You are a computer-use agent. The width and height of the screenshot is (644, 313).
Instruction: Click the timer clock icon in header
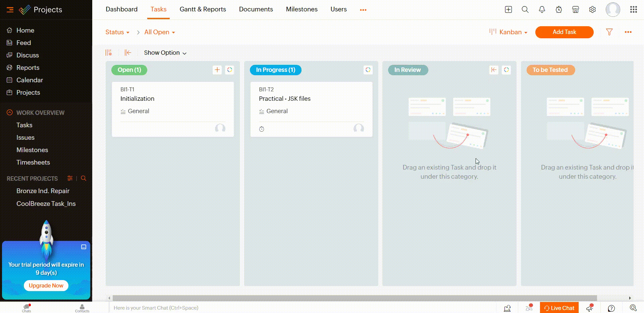(x=558, y=9)
